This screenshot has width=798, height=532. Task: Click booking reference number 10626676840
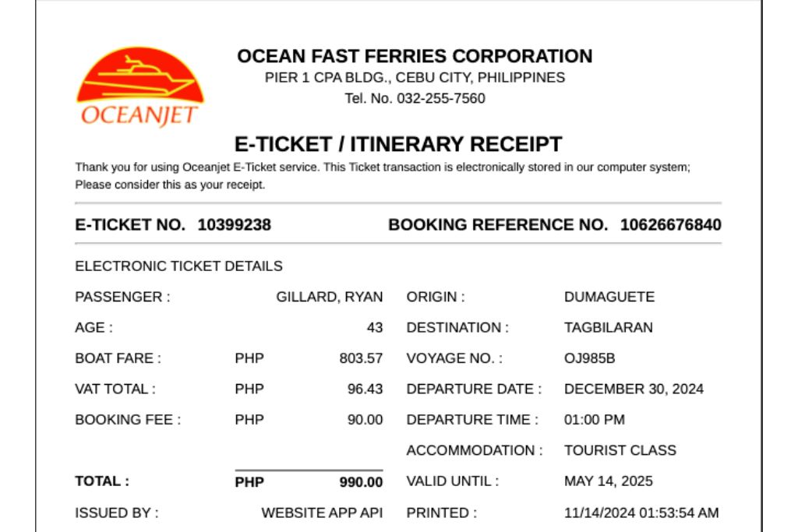670,225
